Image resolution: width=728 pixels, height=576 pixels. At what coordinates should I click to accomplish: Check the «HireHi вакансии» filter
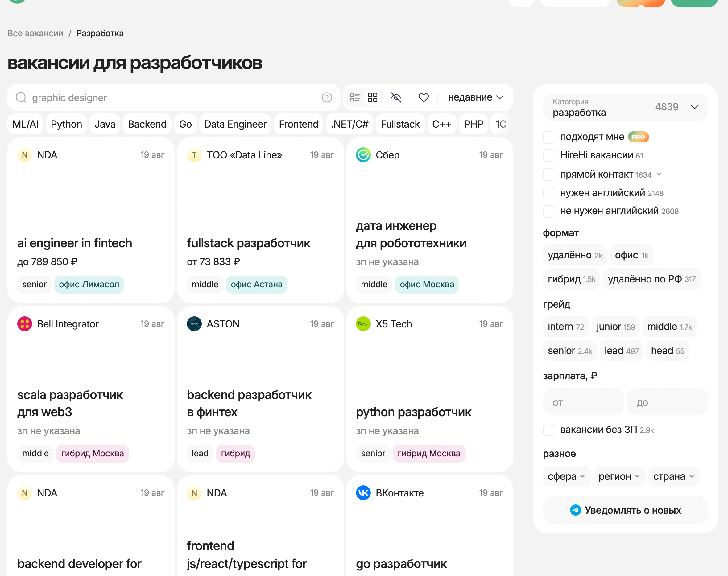[x=548, y=155]
